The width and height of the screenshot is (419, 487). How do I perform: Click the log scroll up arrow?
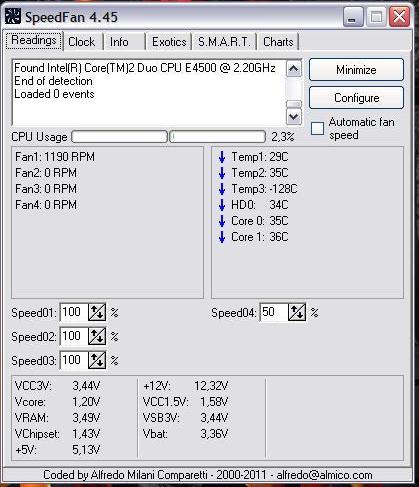294,69
